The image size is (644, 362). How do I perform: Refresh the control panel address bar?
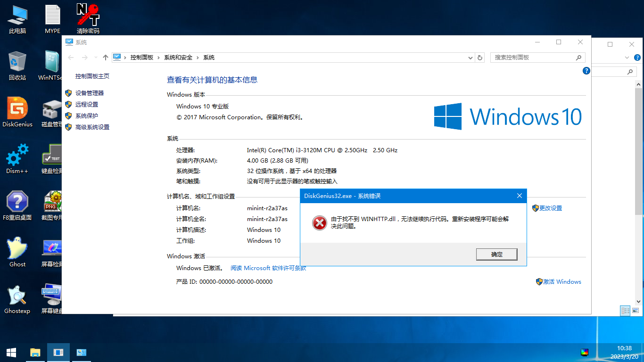pos(480,58)
